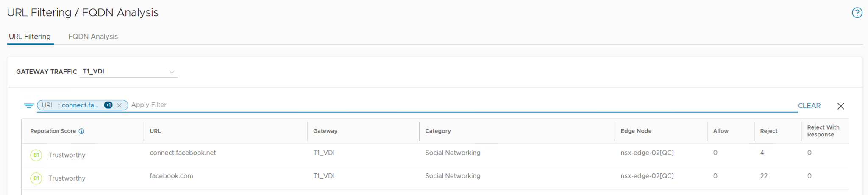Remove the URL filter chip
This screenshot has width=868, height=195.
(120, 105)
